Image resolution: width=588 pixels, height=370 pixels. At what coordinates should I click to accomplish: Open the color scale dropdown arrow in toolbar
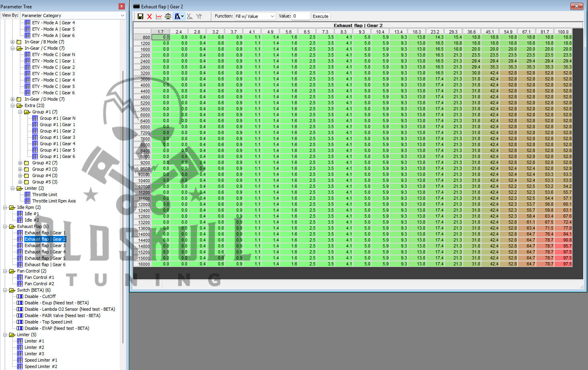pyautogui.click(x=183, y=16)
